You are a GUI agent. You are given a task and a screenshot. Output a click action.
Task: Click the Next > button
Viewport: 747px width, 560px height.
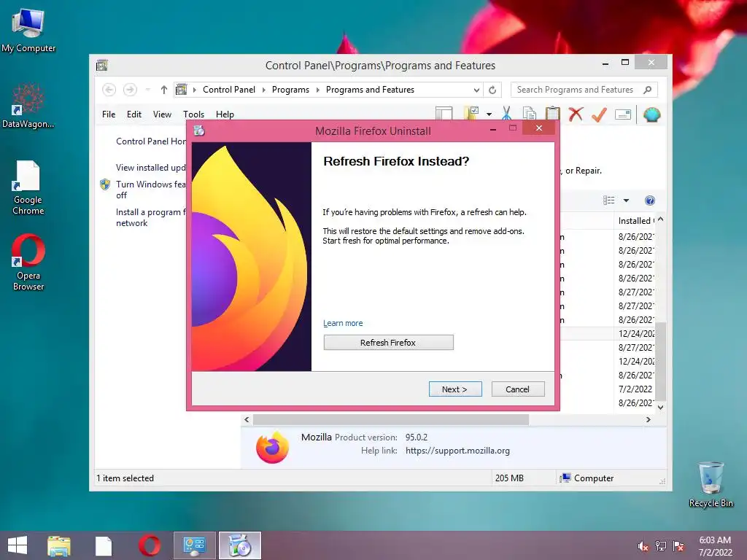[455, 389]
